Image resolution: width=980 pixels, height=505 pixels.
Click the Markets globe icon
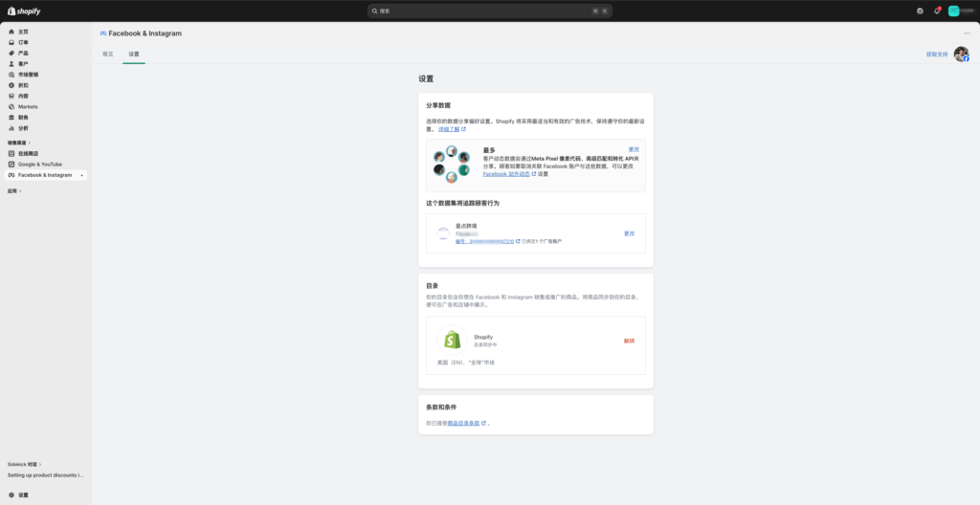point(11,107)
